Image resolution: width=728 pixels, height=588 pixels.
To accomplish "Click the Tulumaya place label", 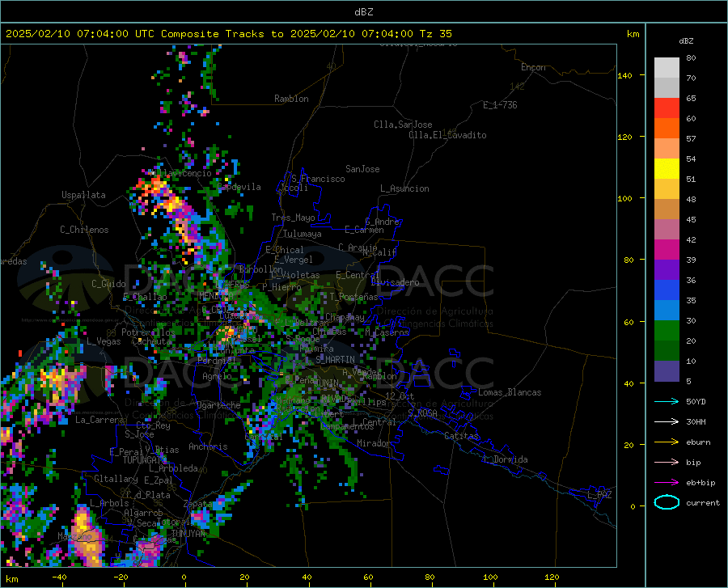I will click(x=303, y=234).
